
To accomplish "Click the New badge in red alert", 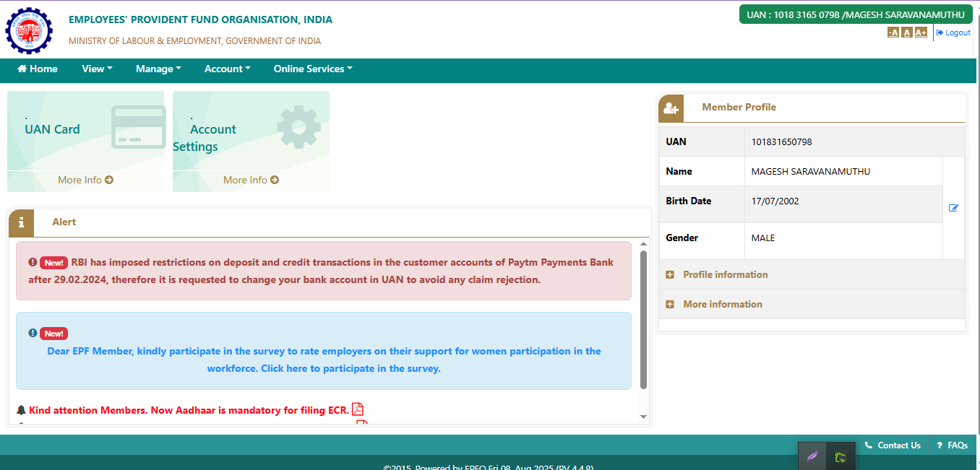I will [53, 263].
